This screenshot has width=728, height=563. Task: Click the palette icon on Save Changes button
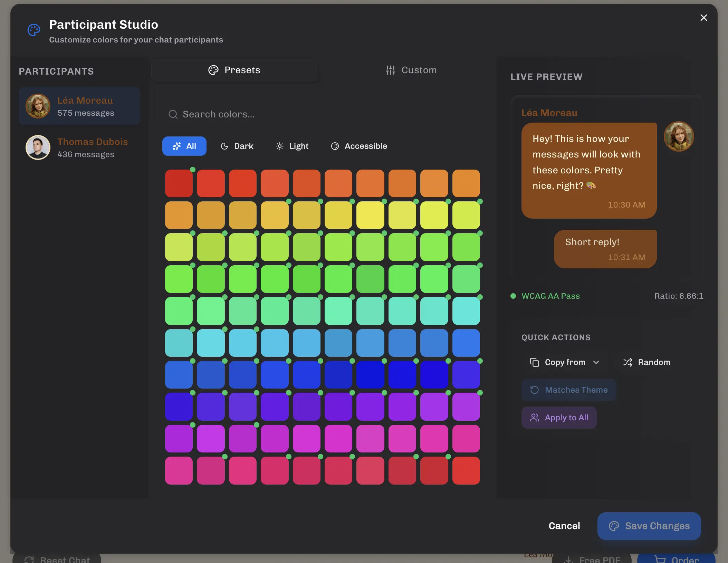click(614, 526)
